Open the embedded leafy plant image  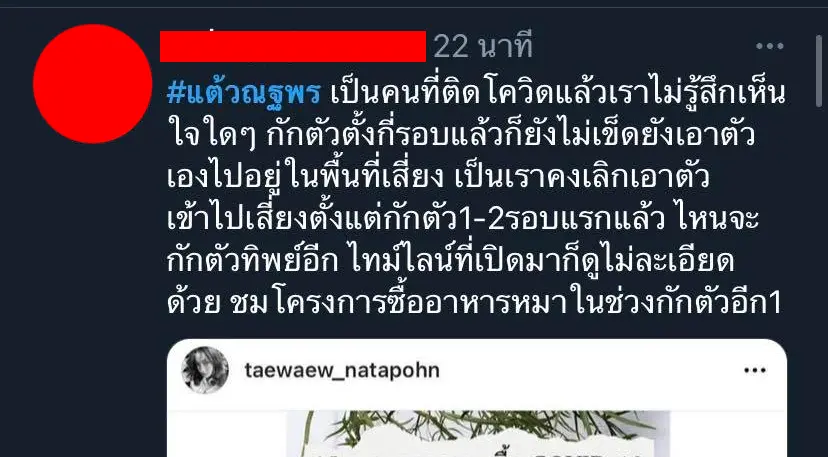coord(478,434)
